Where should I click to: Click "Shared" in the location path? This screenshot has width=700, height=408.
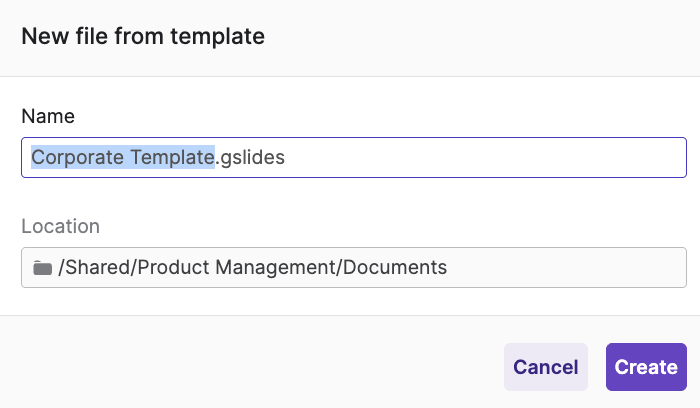(94, 268)
